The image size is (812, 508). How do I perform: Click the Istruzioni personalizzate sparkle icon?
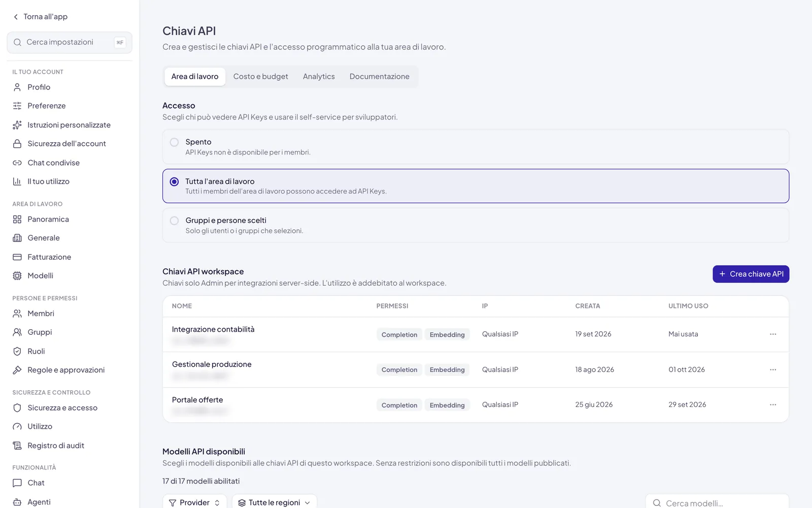click(x=17, y=125)
